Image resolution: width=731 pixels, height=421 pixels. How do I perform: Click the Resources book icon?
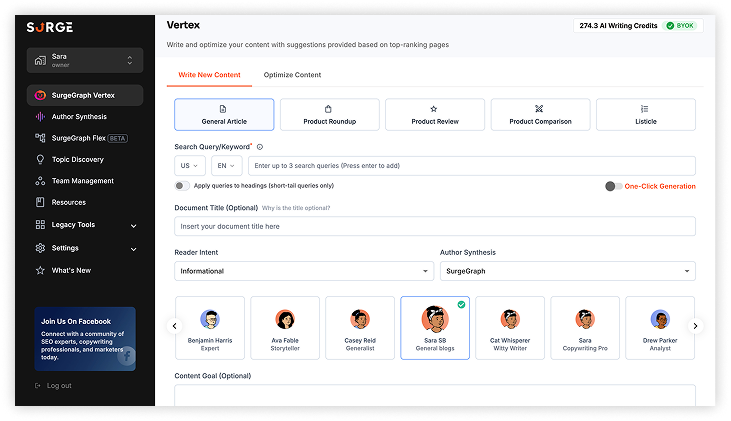click(x=41, y=202)
